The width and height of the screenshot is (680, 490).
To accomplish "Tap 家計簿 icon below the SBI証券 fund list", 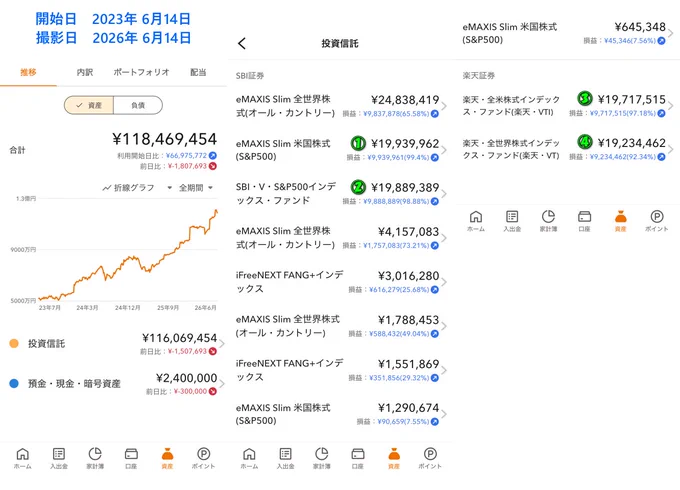I will tap(321, 454).
